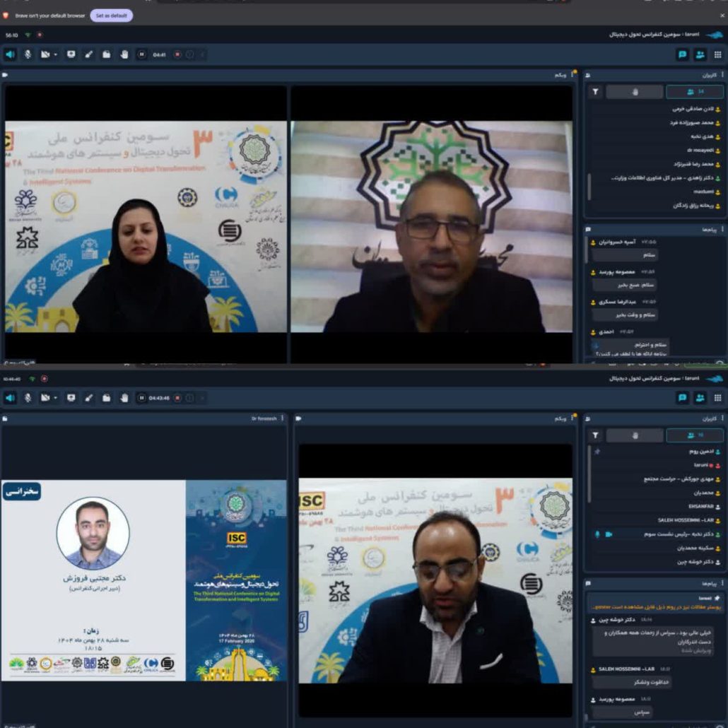Select the whiteboard brush beside the 04:41 timer
728x728 pixels.
click(89, 54)
